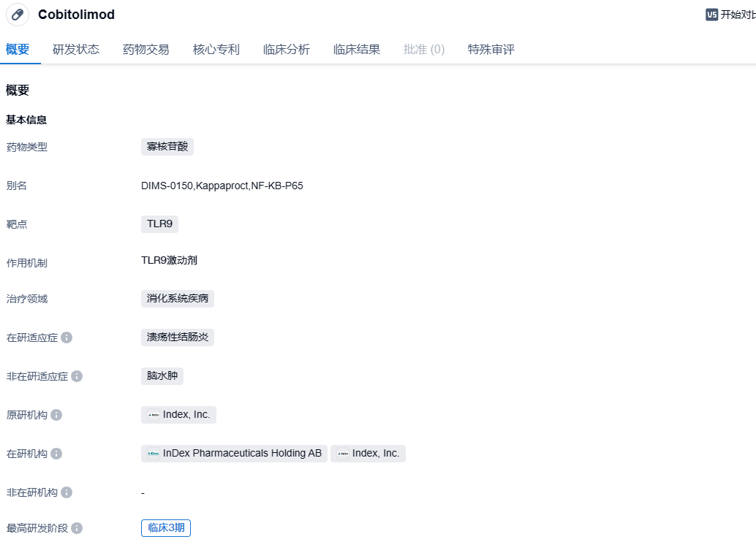Click info icon next to 非在研适应症

(77, 376)
